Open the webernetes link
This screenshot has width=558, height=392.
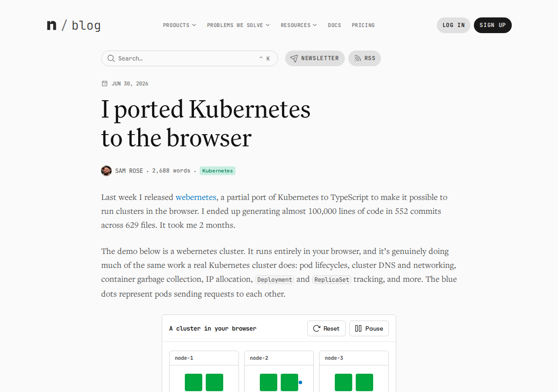point(196,197)
